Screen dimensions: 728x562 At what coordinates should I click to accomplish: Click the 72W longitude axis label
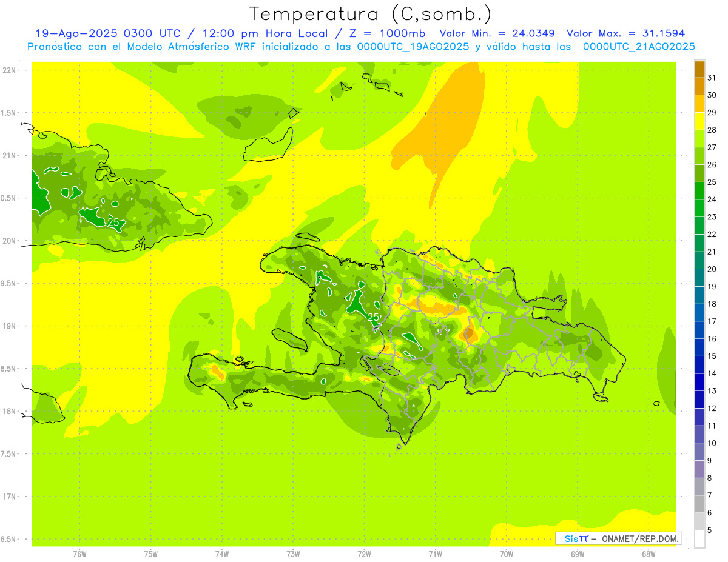pyautogui.click(x=364, y=554)
